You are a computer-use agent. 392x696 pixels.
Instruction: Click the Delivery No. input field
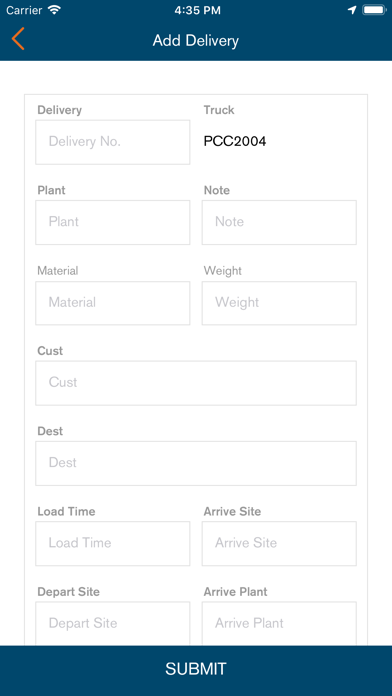pos(113,142)
